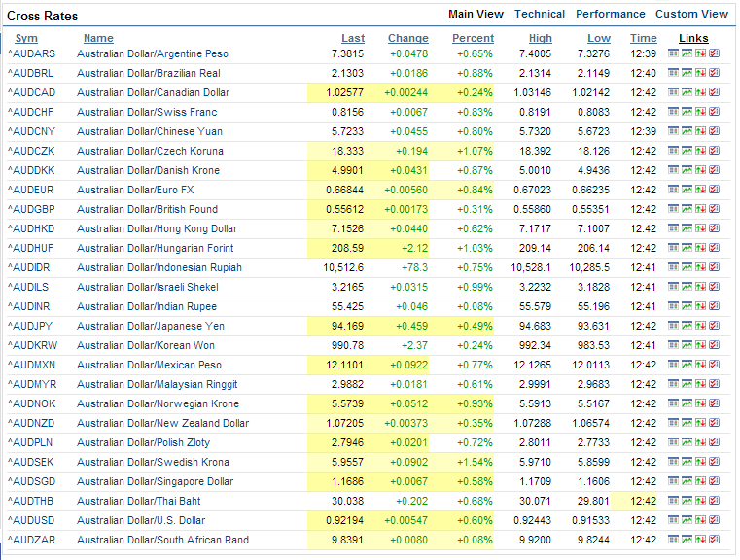Switch to the Performance view tab

(x=610, y=14)
